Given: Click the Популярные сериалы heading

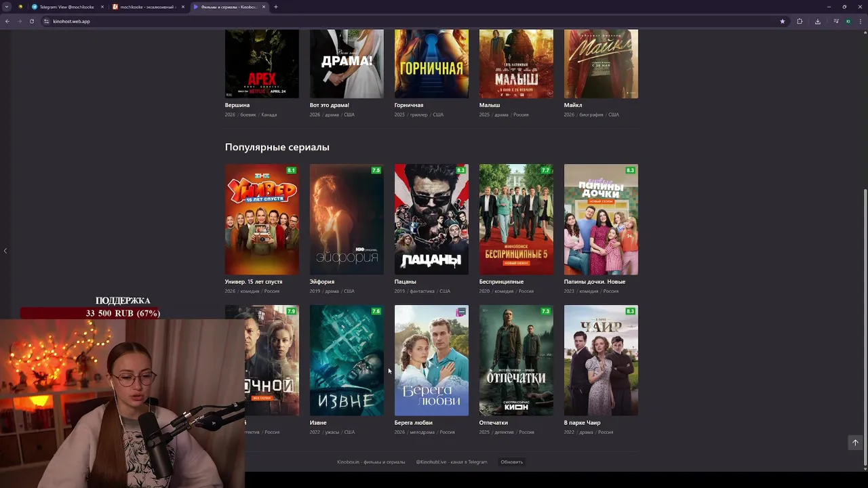Looking at the screenshot, I should [x=277, y=147].
